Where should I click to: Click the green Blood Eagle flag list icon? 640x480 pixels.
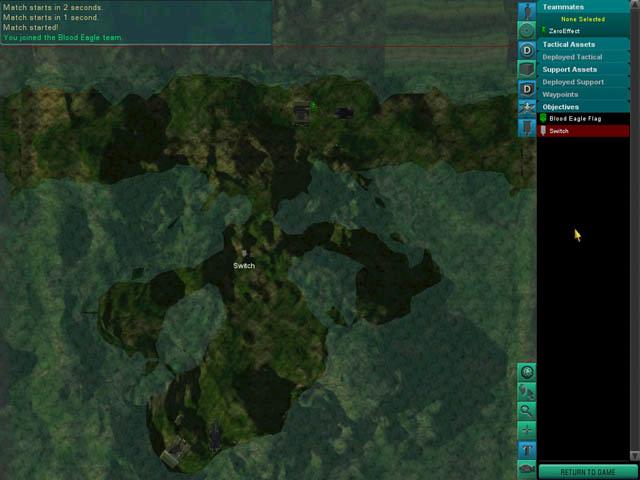(543, 118)
